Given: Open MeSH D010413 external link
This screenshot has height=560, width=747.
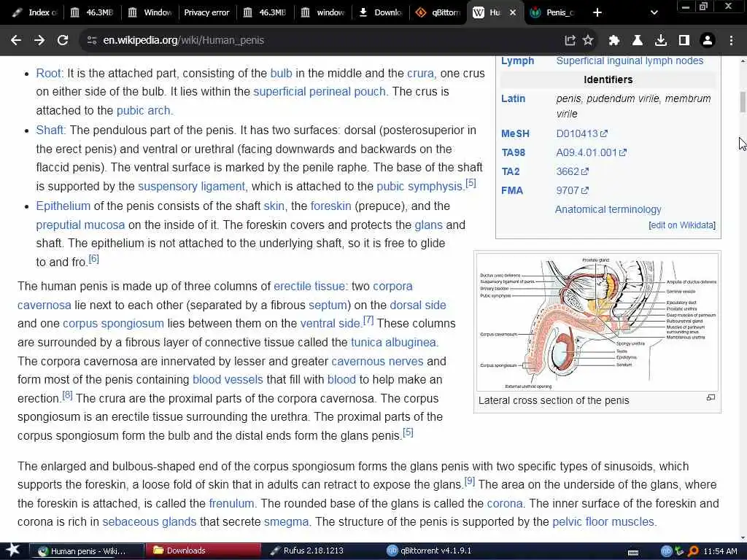Looking at the screenshot, I should [x=581, y=134].
